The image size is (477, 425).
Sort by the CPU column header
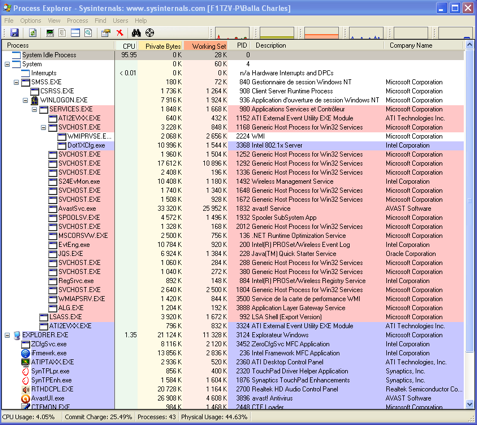pos(126,46)
